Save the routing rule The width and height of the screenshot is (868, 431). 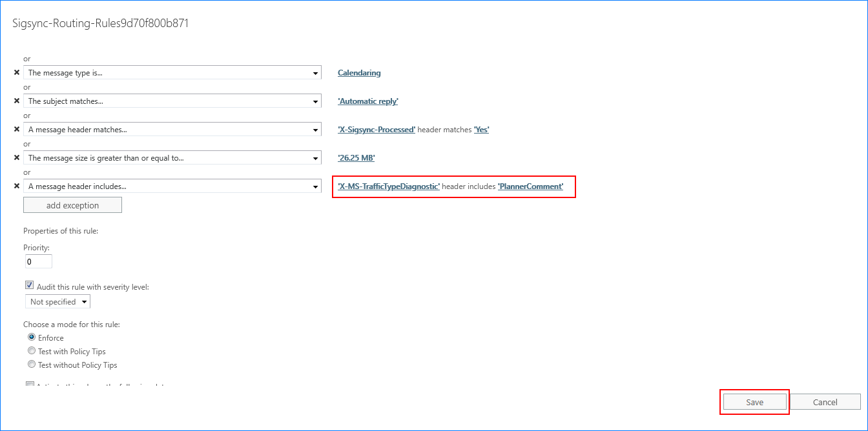point(754,402)
